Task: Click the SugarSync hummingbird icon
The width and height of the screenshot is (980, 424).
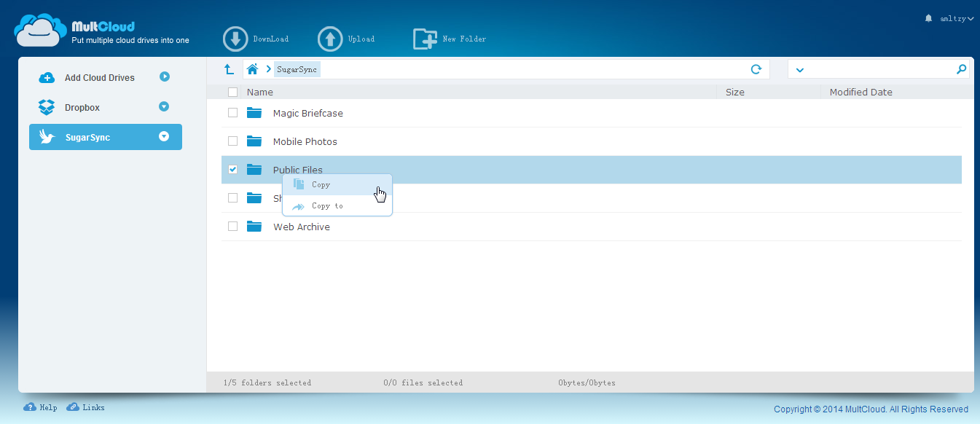Action: (x=47, y=137)
